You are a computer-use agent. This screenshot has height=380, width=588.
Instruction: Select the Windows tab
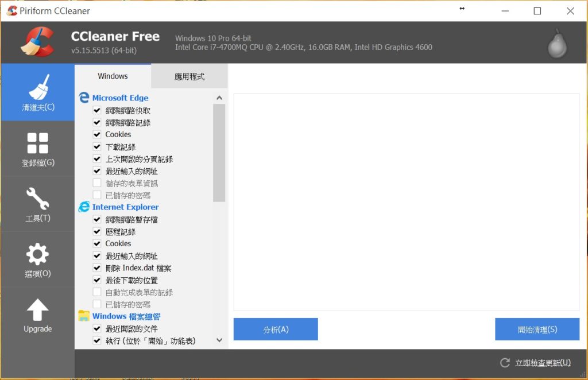(113, 76)
